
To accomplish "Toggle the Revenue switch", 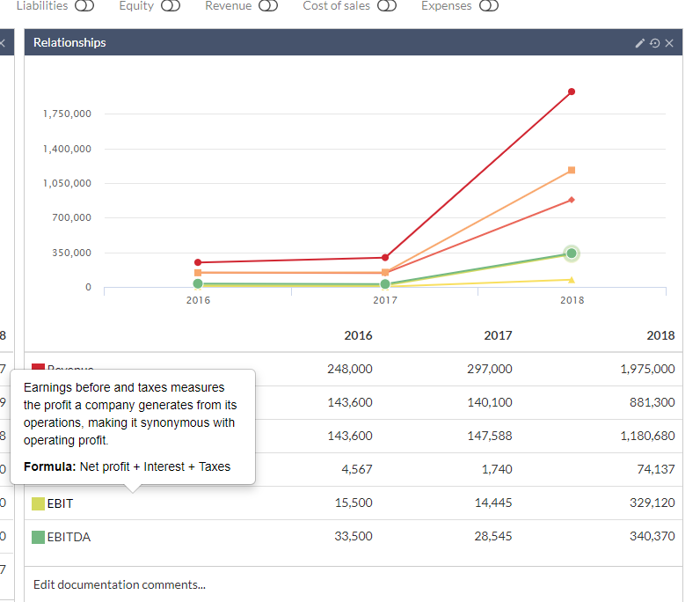I will [268, 6].
